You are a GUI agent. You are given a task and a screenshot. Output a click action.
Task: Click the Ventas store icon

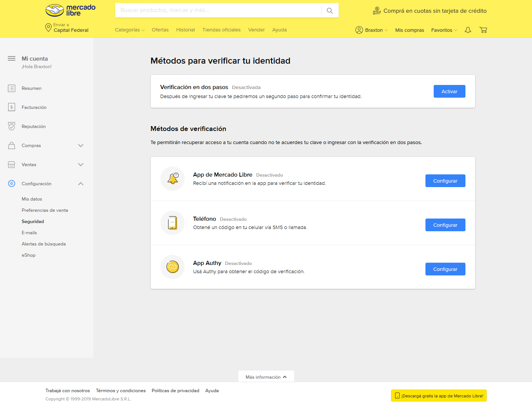coord(12,165)
